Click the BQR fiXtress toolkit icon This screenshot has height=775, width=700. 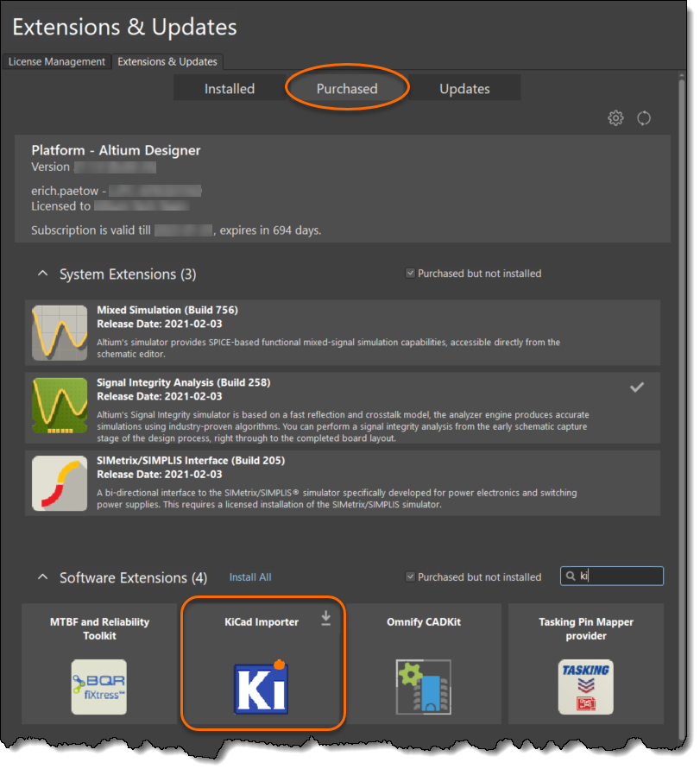click(99, 686)
